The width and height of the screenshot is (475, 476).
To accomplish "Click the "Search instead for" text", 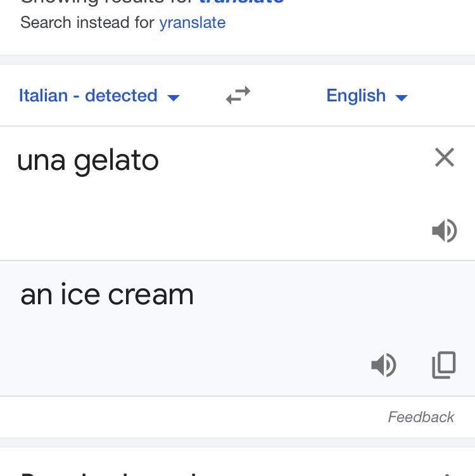I will pos(87,23).
